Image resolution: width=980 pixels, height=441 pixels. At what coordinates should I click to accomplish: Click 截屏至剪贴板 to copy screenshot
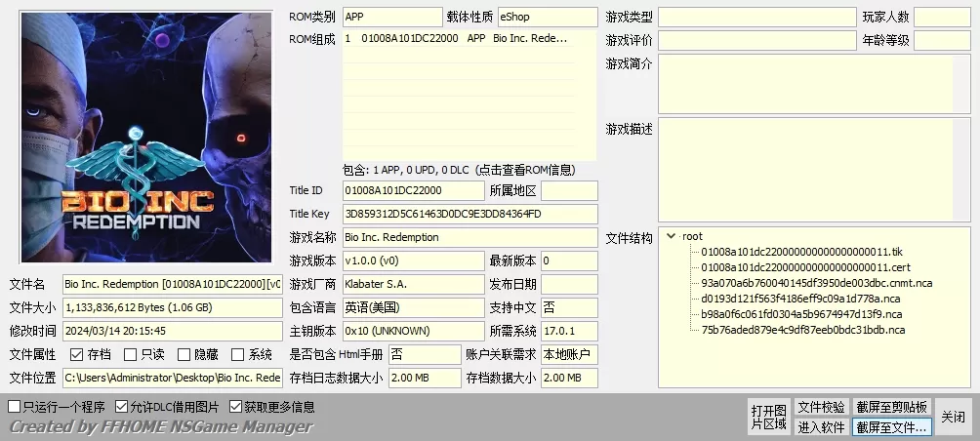(x=892, y=407)
